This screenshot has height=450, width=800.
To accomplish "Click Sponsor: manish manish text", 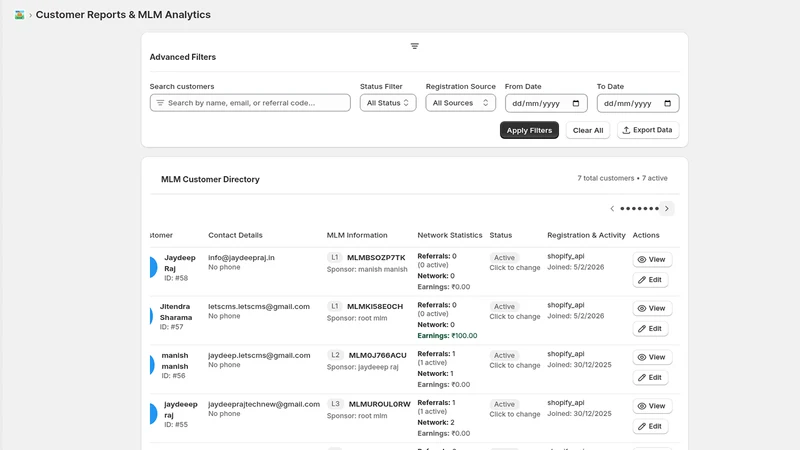I will [367, 269].
